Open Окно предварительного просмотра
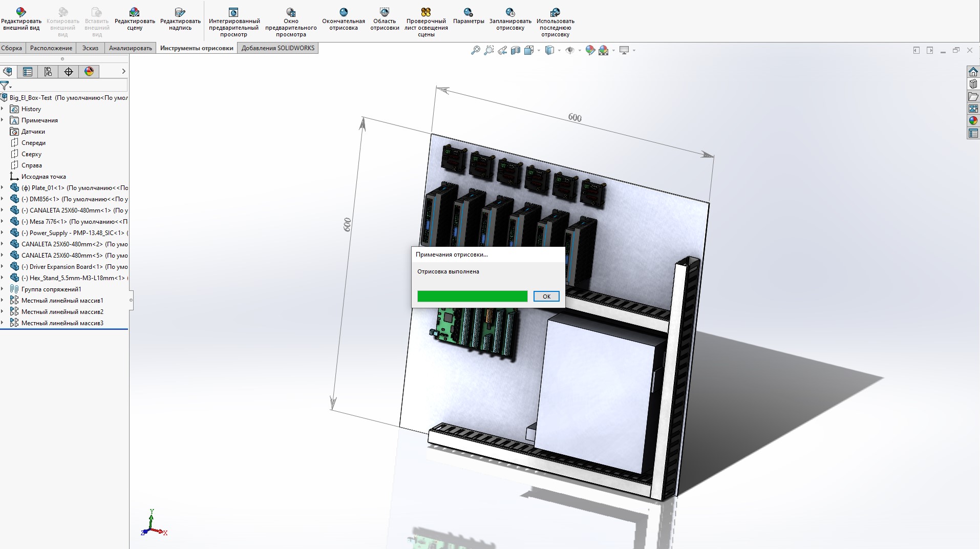 point(291,22)
